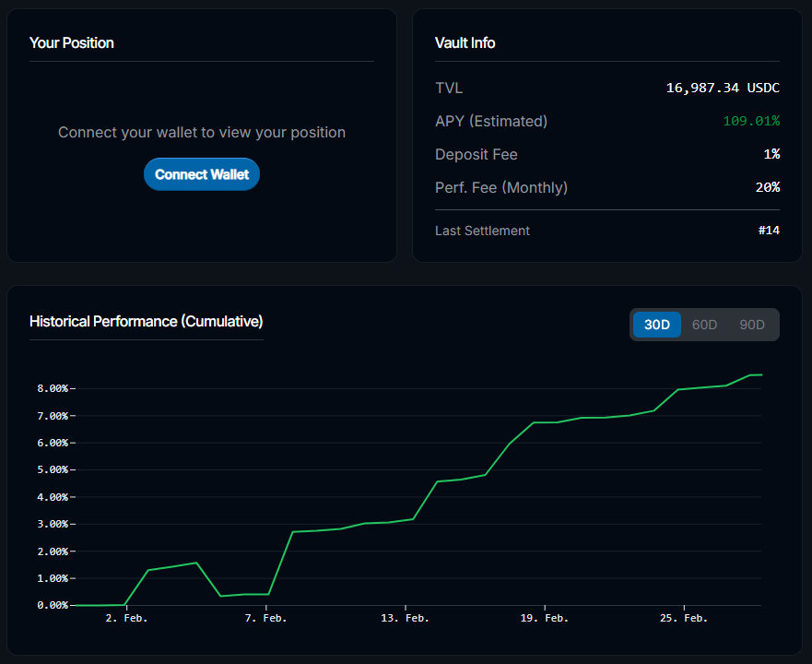Screen dimensions: 812x664
Task: Click the 8.00% y-axis label
Action: click(53, 388)
